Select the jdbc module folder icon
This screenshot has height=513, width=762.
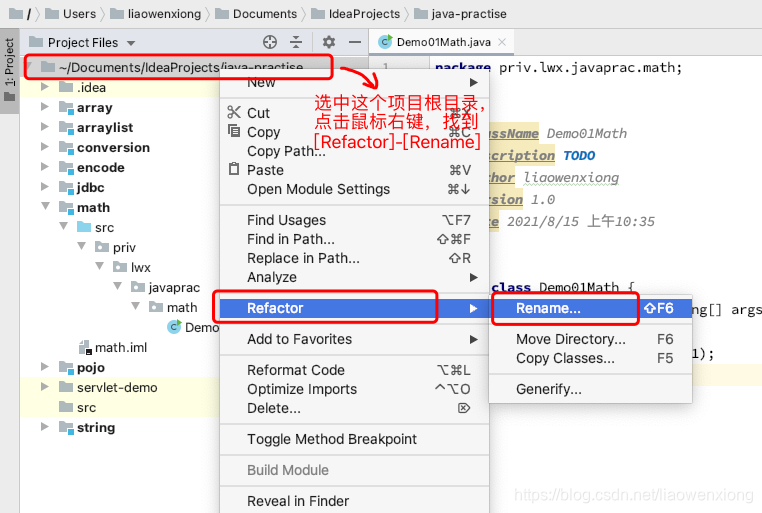click(x=66, y=187)
